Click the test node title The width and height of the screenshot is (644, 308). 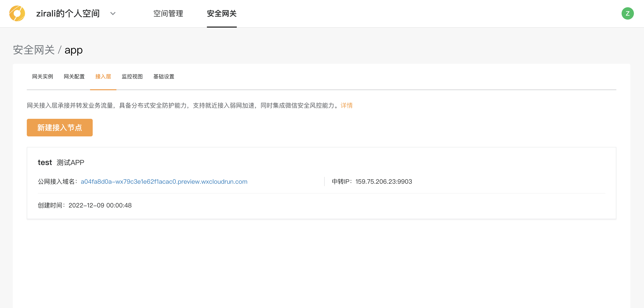coord(45,163)
